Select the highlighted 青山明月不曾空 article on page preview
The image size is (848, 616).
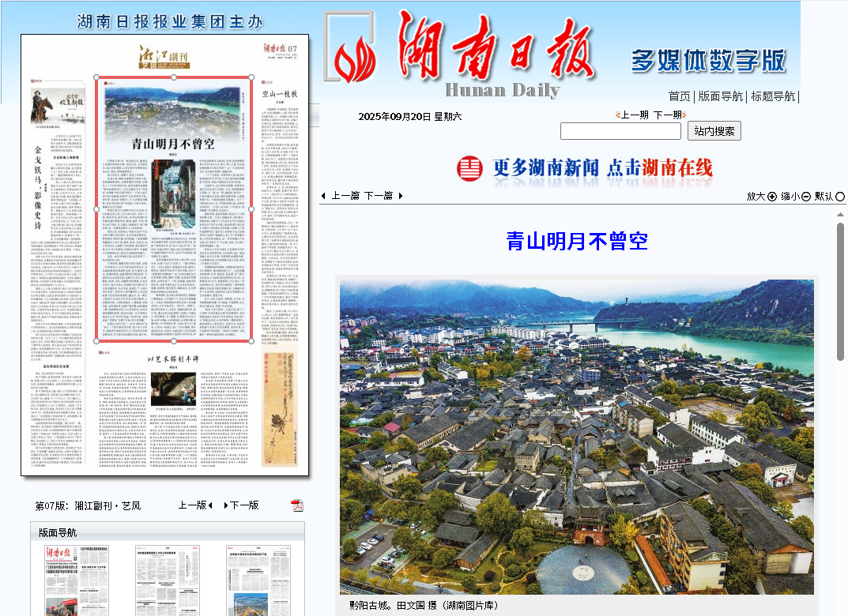(x=174, y=209)
